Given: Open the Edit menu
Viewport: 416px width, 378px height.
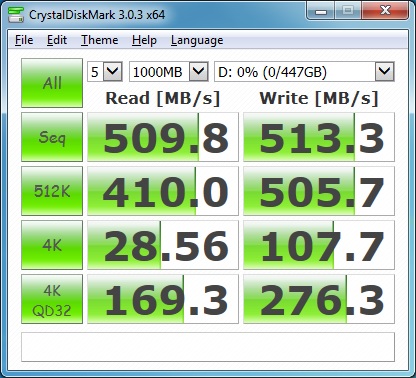Looking at the screenshot, I should 57,40.
